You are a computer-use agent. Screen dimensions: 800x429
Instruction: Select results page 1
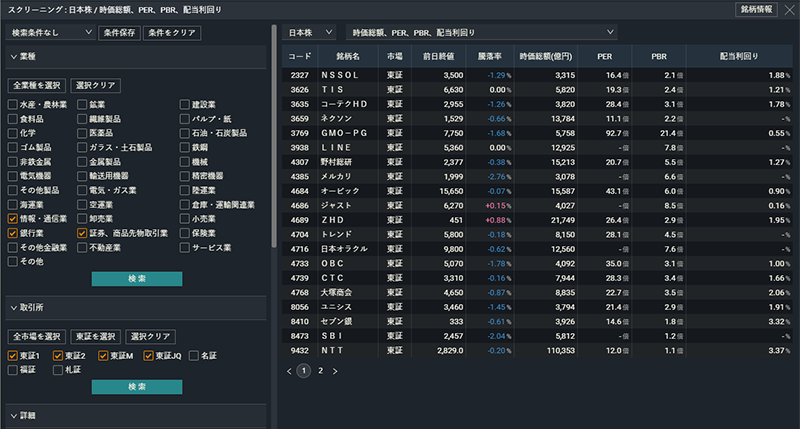[304, 371]
